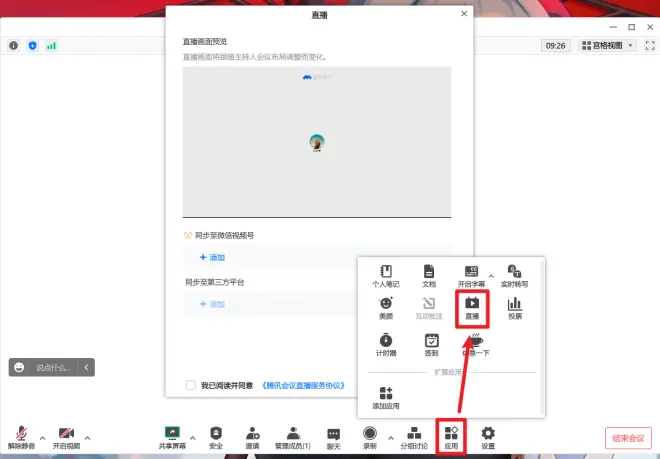Turn on camera via 开启视频
The width and height of the screenshot is (660, 459).
(66, 438)
